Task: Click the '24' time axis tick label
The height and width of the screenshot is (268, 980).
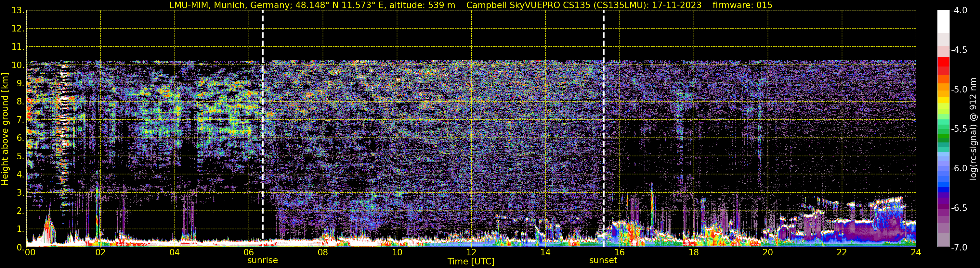Action: click(916, 252)
